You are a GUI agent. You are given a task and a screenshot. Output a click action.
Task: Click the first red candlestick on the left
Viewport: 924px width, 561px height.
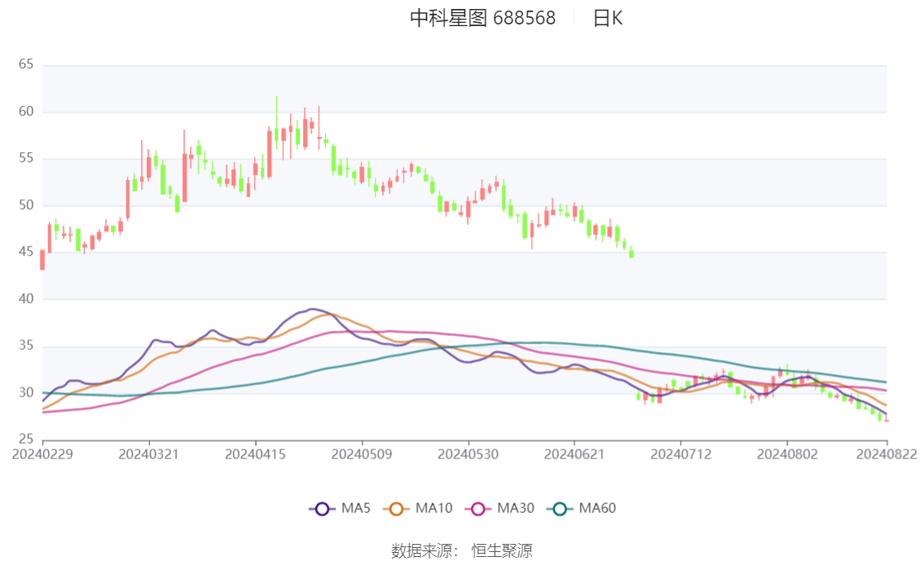coord(42,259)
